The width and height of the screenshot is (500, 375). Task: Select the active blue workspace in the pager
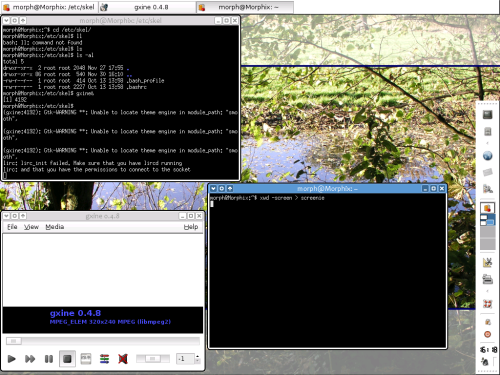(487, 220)
